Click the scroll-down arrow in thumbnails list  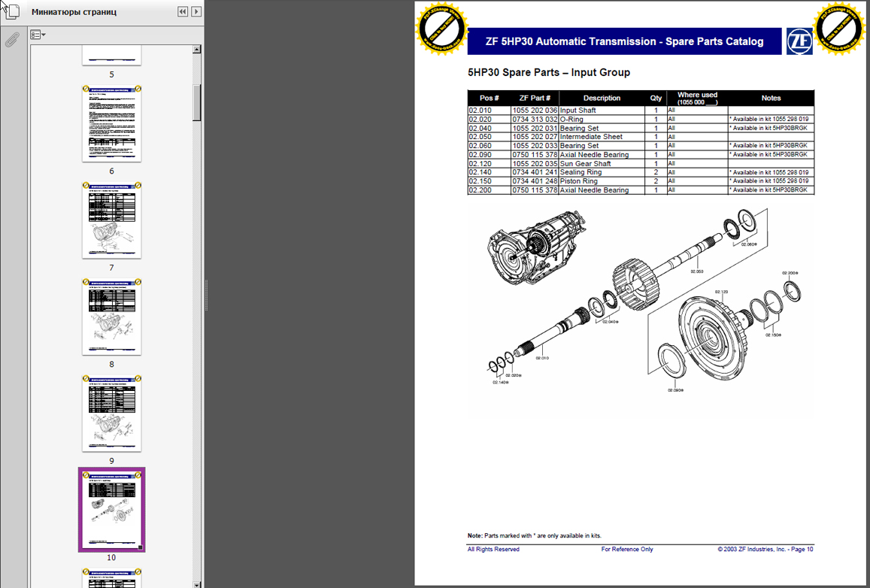coord(197,583)
